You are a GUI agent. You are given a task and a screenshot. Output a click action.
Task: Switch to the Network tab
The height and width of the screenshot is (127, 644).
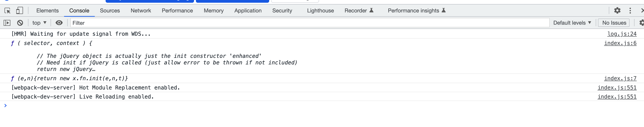(141, 11)
